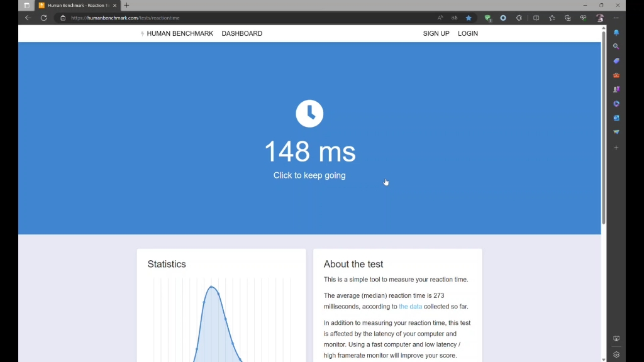Click the site lock info icon
The height and width of the screenshot is (362, 644).
tap(63, 18)
